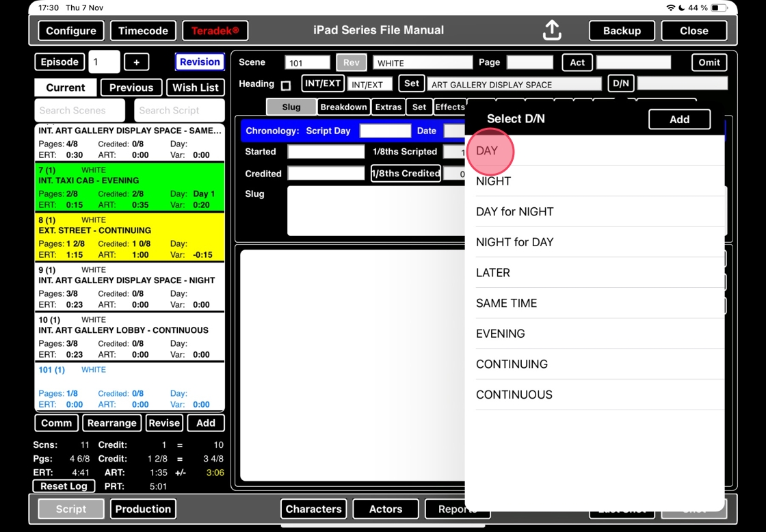Tap the Backup button
Screen dimensions: 766x532
(x=622, y=31)
